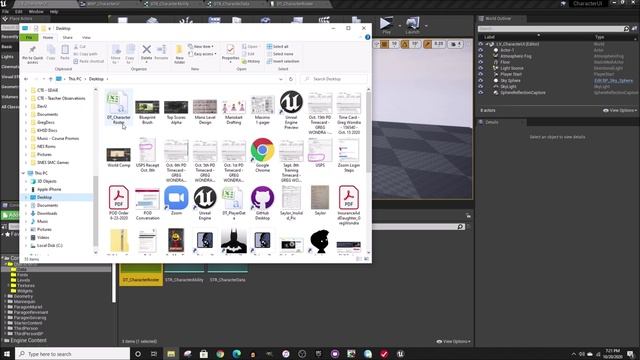640x360 pixels.
Task: Click the Delete icon in Explorer ribbon
Action: click(x=146, y=53)
